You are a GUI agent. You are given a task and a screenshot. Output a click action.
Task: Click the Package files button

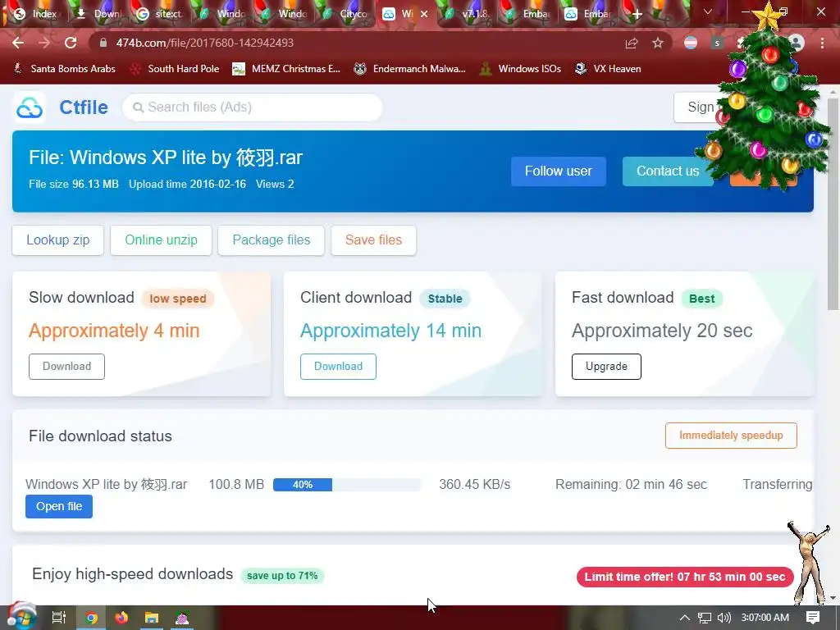[x=271, y=240]
